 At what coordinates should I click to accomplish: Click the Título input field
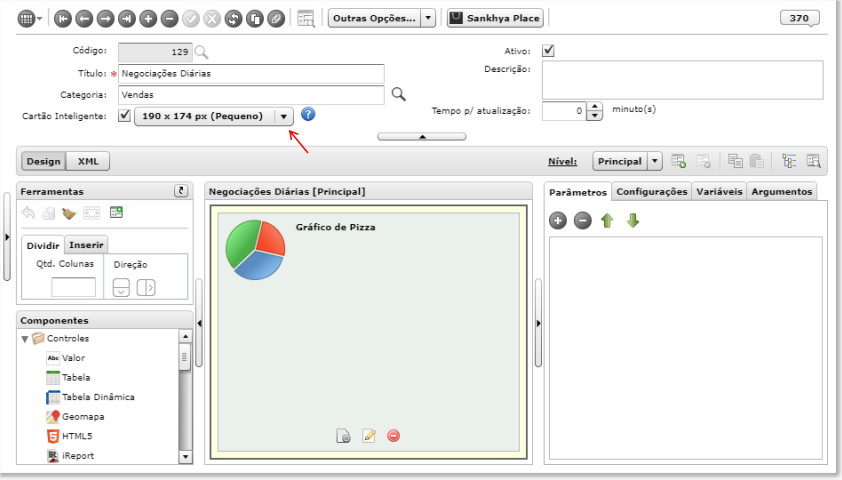[x=251, y=74]
